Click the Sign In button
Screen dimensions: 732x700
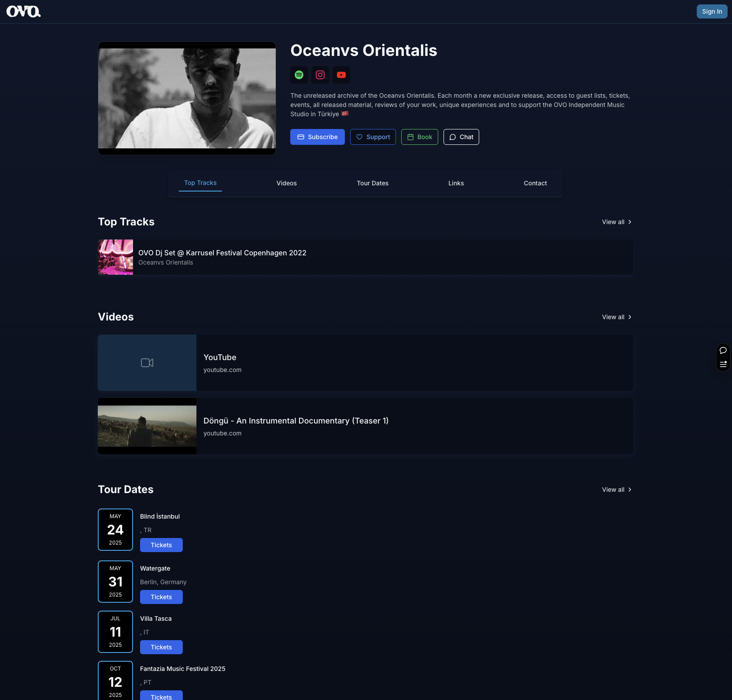(712, 11)
